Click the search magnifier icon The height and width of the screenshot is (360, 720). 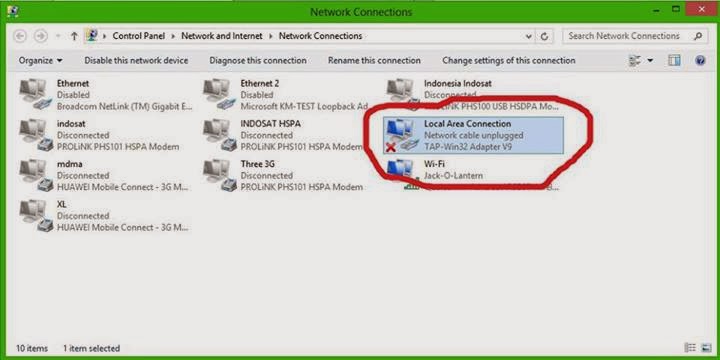pos(698,36)
